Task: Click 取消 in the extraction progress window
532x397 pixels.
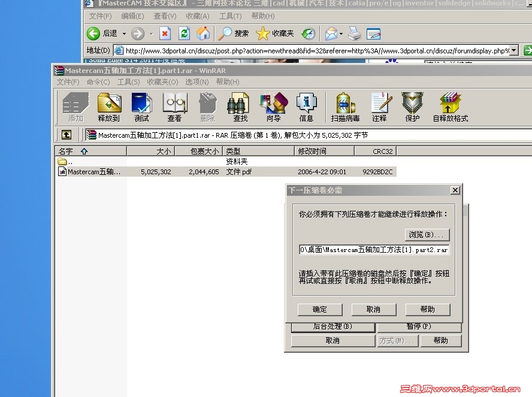Action: [333, 341]
